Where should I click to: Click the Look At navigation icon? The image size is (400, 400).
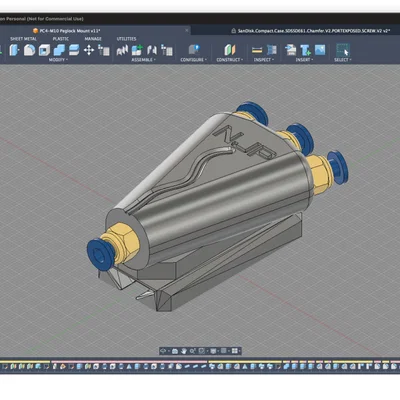175,351
